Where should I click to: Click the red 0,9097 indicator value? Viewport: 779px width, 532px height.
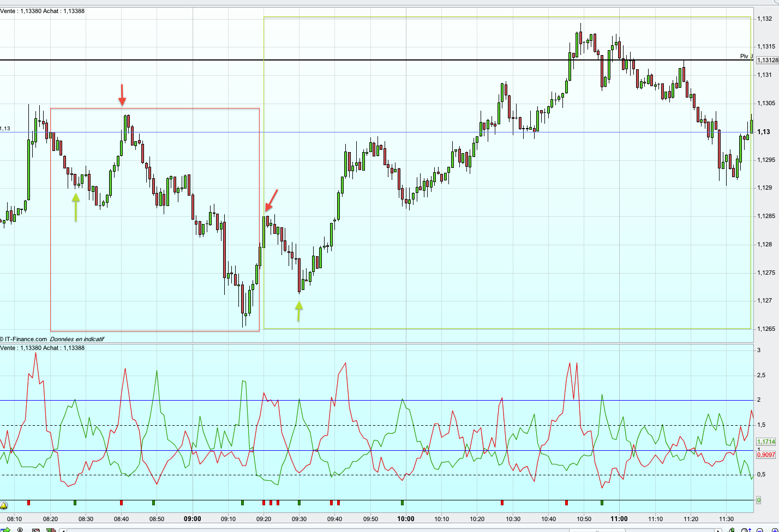click(766, 455)
